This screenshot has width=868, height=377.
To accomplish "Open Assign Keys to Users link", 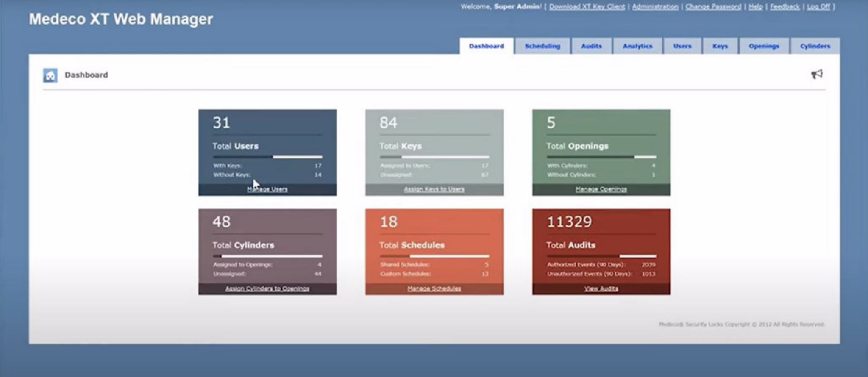I will pyautogui.click(x=434, y=189).
